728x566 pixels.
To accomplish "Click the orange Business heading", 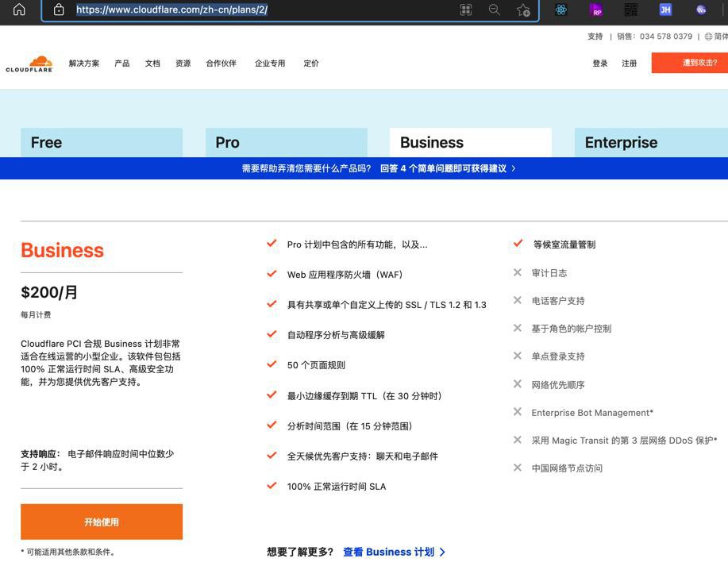I will pos(62,250).
